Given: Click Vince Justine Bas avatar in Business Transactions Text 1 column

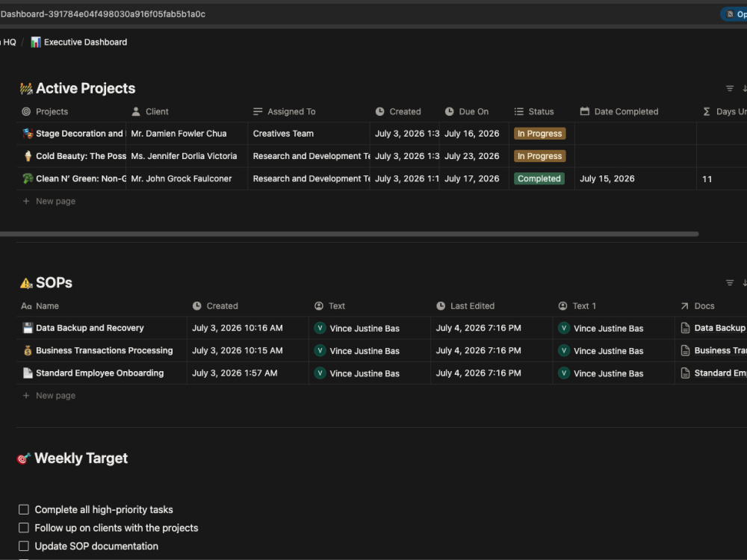Looking at the screenshot, I should pos(563,350).
